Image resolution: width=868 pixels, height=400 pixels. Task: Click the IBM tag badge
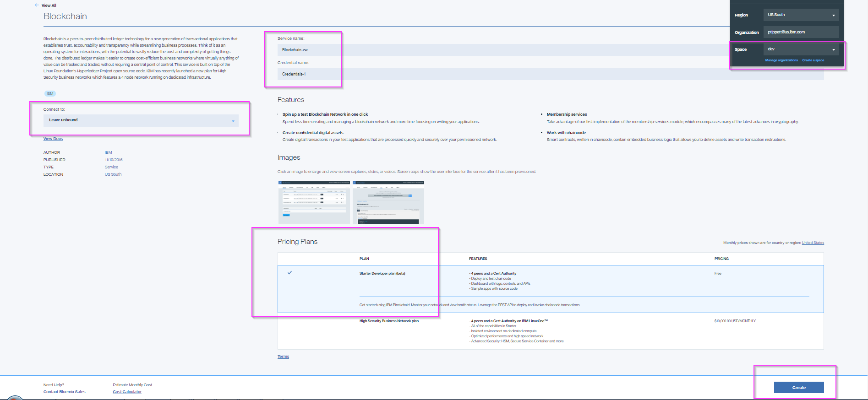coord(50,93)
